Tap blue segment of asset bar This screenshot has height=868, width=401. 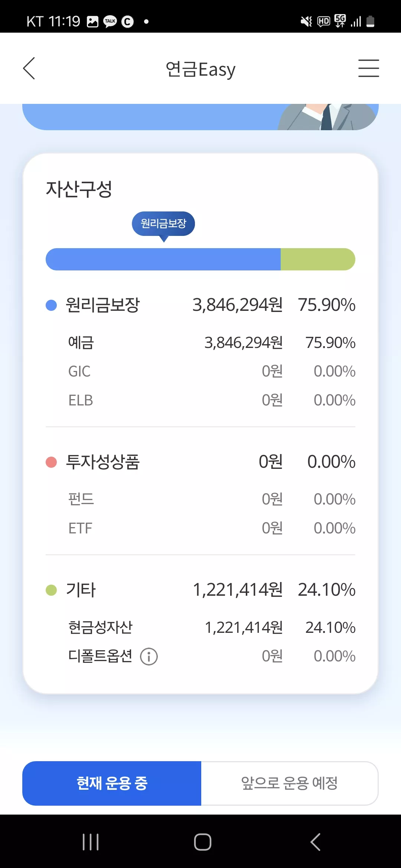click(x=163, y=259)
